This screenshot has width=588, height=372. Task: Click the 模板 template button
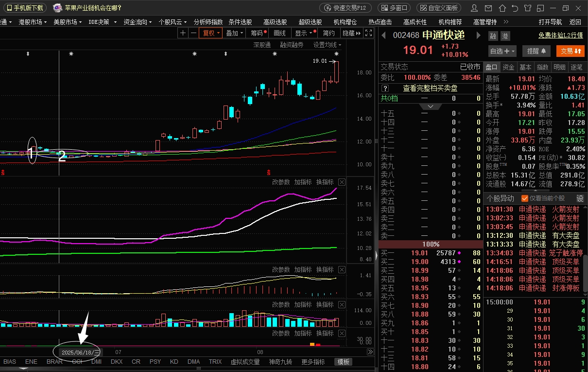coord(344,362)
